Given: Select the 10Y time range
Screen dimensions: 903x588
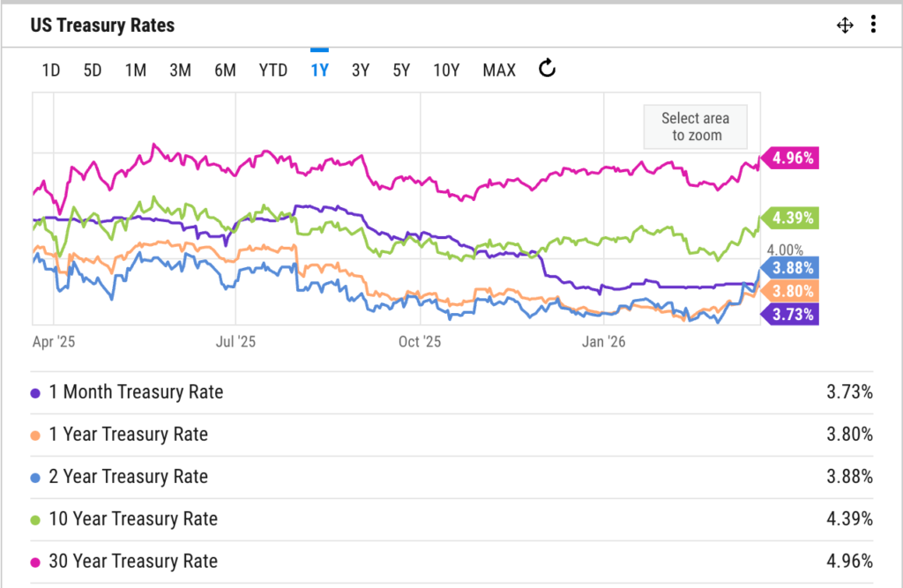Looking at the screenshot, I should (446, 71).
